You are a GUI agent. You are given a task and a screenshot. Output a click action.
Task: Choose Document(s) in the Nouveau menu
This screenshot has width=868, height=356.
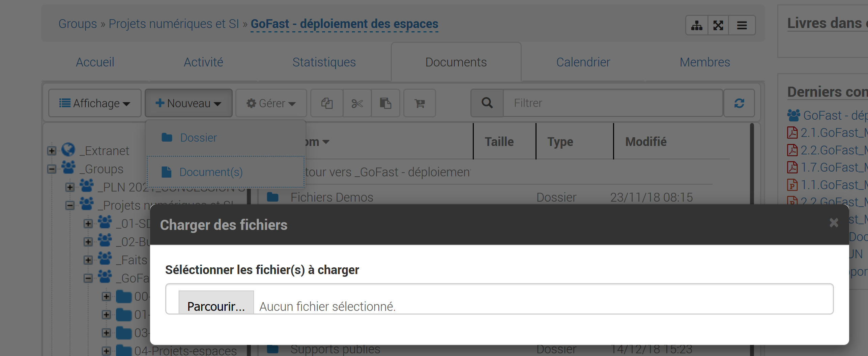211,172
